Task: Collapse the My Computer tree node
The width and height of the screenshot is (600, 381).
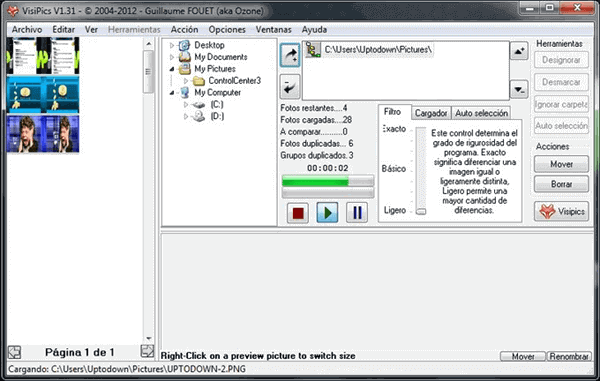Action: pos(172,93)
